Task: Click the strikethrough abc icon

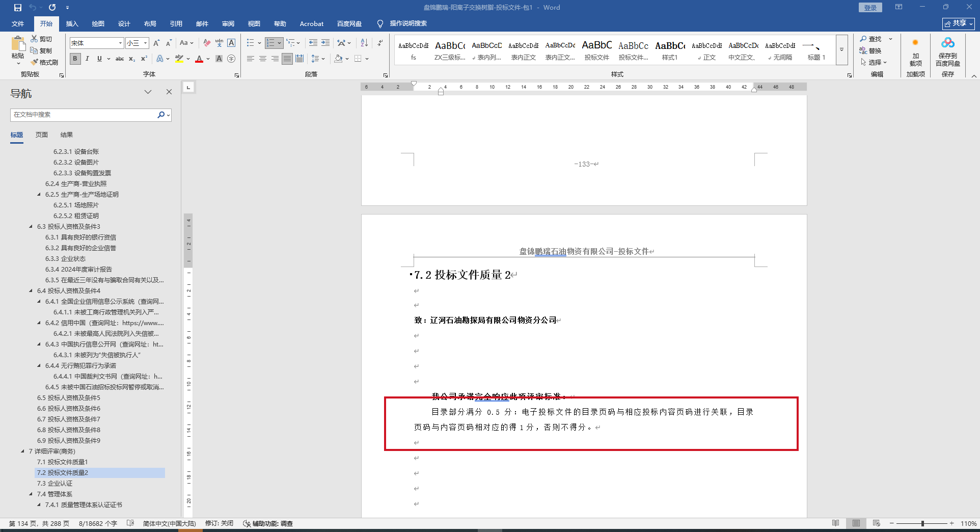Action: pos(120,59)
